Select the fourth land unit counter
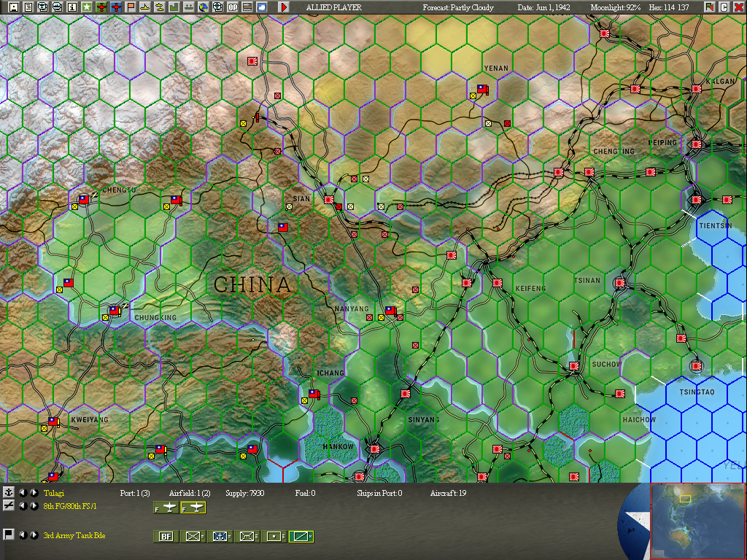Screen dimensions: 747x560 coord(247,537)
